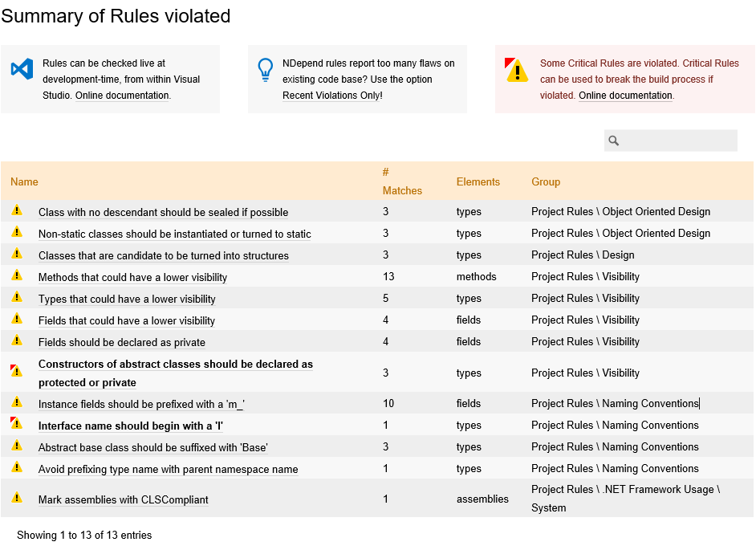The image size is (756, 546).
Task: Sort the table by the Group column header
Action: (546, 181)
